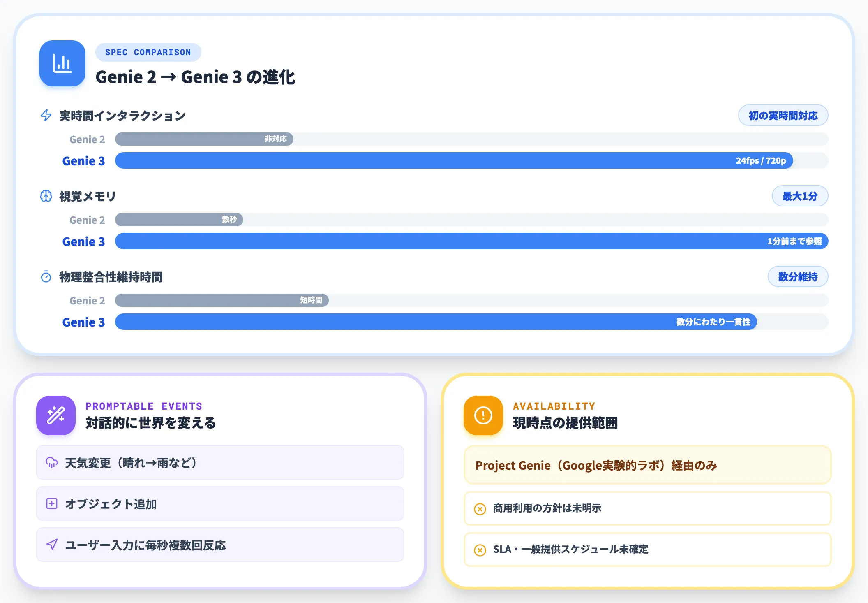Click the blue bar chart icon
The height and width of the screenshot is (603, 868).
tap(62, 63)
